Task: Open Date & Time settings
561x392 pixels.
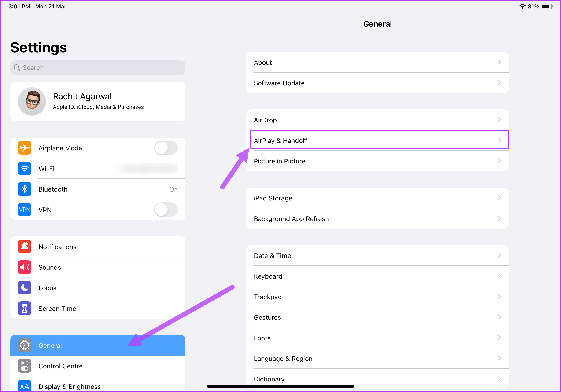Action: pos(377,255)
